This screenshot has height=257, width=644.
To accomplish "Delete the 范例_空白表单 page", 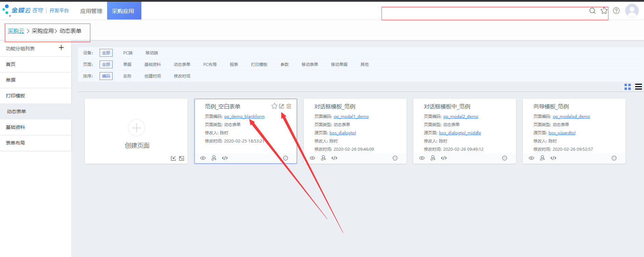I will pyautogui.click(x=289, y=106).
